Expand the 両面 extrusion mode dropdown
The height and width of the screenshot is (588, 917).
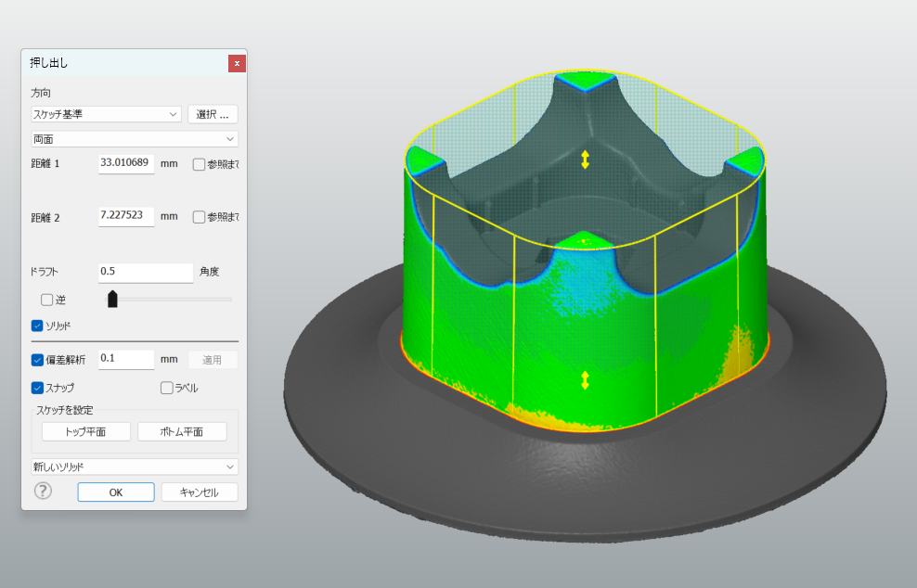(135, 139)
